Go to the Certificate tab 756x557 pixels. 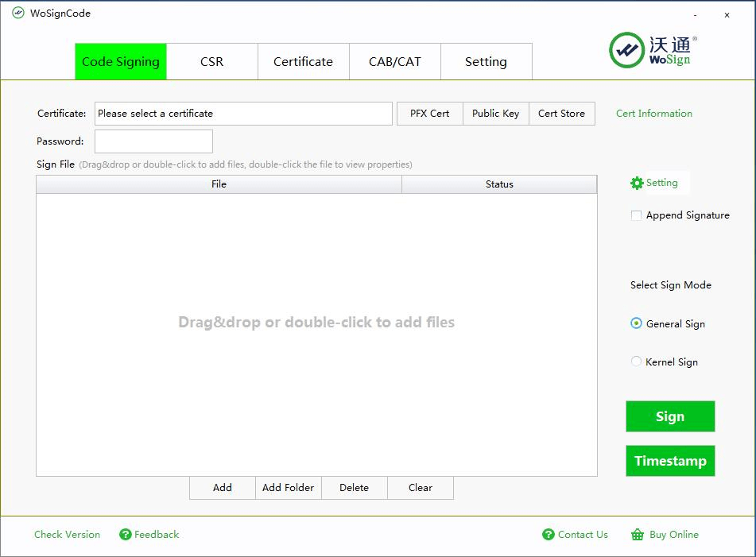[304, 62]
